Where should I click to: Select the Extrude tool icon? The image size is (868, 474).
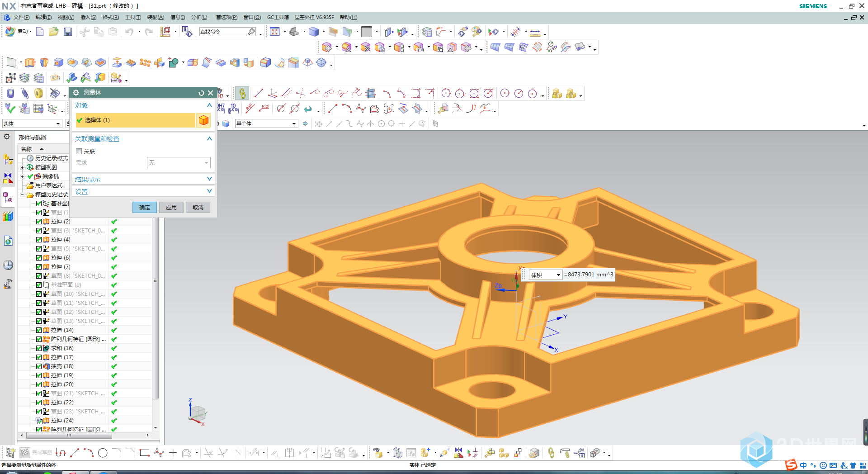(x=30, y=62)
